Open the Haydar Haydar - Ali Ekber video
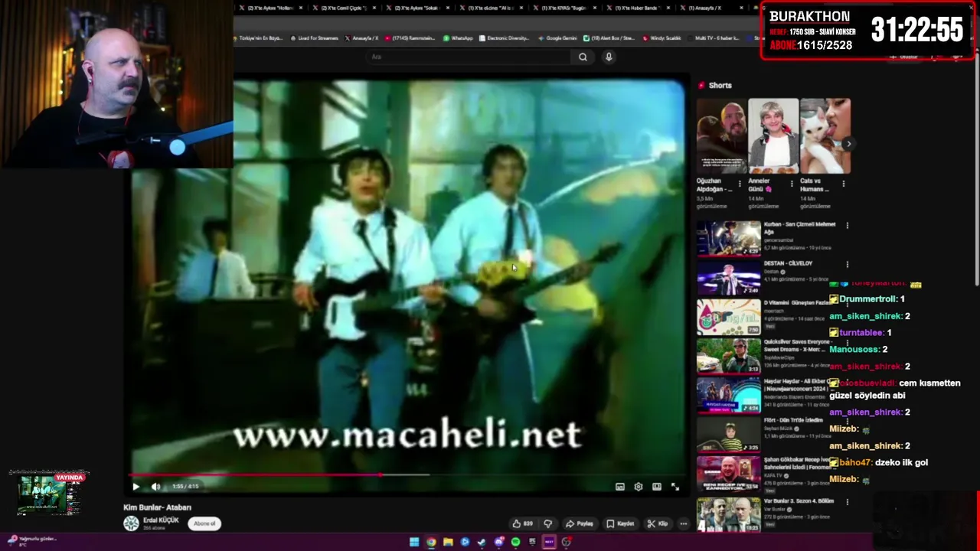This screenshot has height=551, width=980. click(x=729, y=395)
